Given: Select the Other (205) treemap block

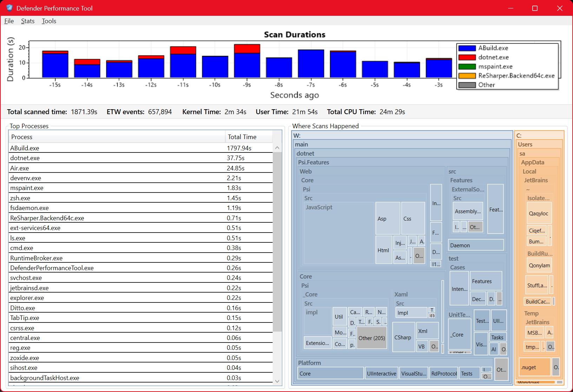Looking at the screenshot, I should pyautogui.click(x=372, y=338).
